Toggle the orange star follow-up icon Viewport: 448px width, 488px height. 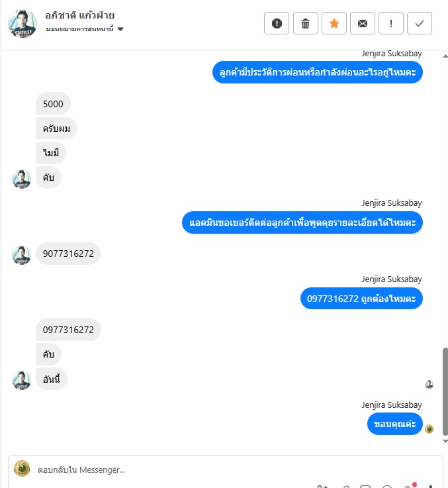(334, 23)
